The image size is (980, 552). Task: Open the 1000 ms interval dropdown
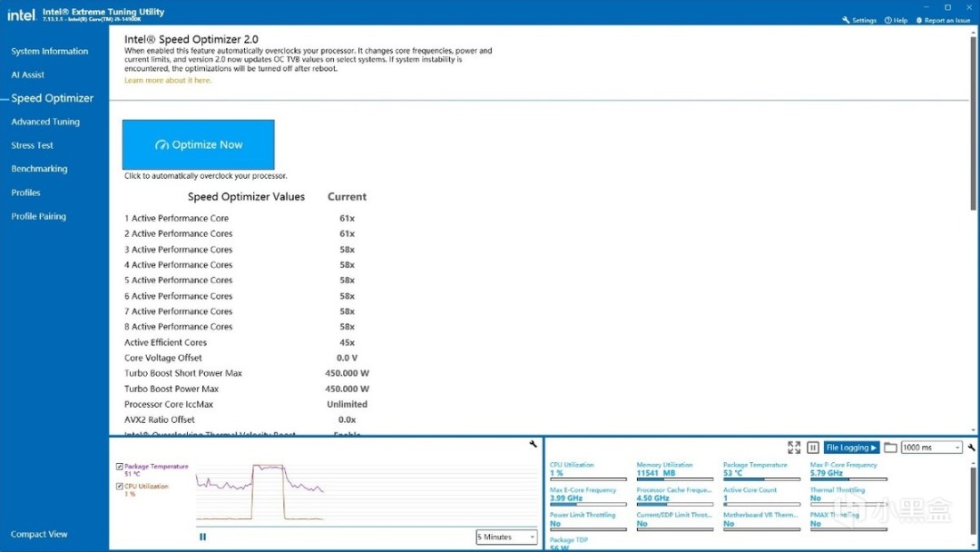[931, 447]
